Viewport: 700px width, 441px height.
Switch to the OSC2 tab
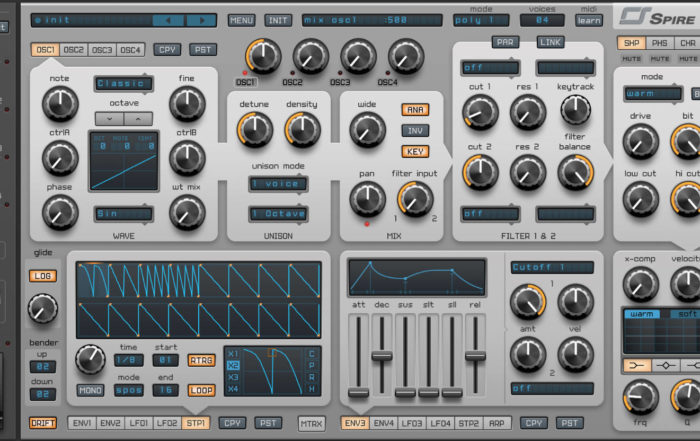[x=74, y=50]
